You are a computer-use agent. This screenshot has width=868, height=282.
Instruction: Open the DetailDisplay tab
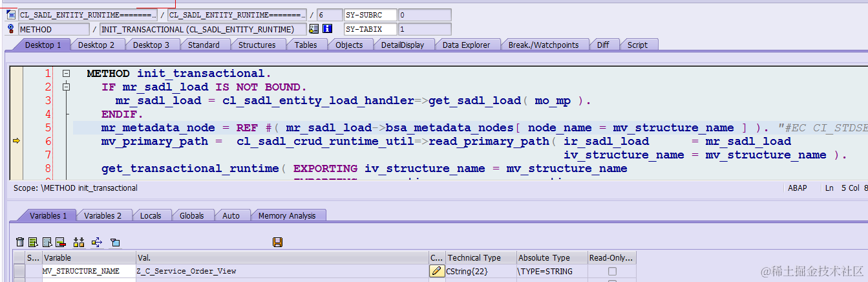403,45
